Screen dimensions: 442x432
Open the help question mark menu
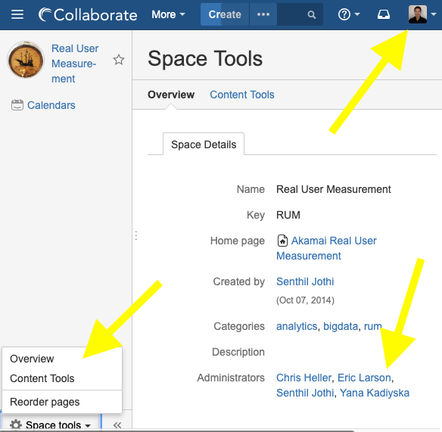point(349,15)
